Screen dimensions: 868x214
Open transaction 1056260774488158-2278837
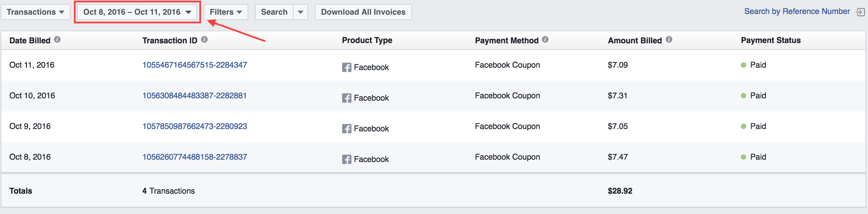pos(195,157)
